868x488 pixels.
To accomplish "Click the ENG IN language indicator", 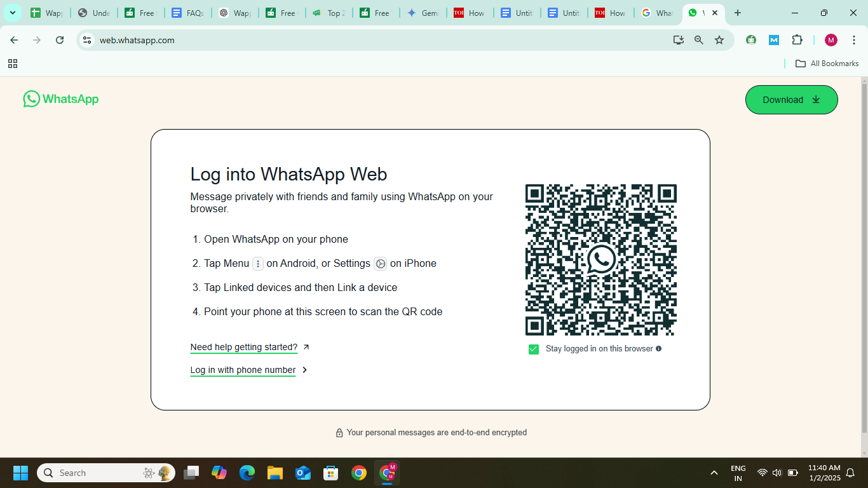I will [x=738, y=473].
